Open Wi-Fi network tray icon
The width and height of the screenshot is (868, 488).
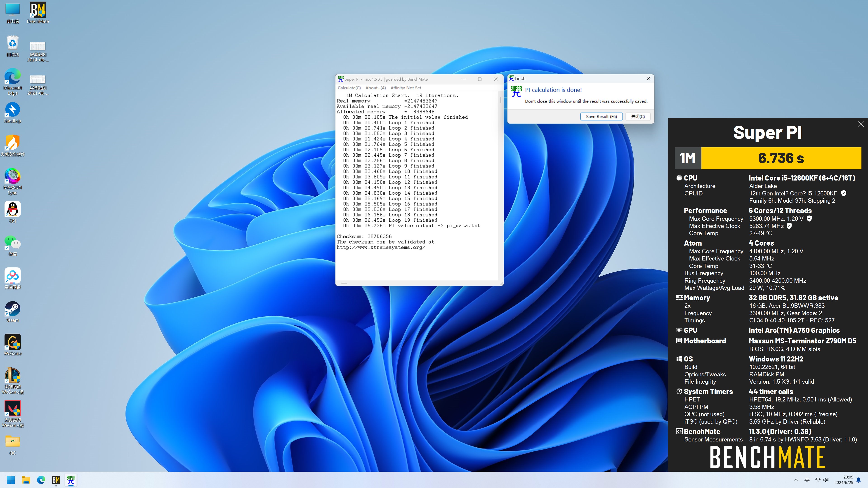pos(818,480)
